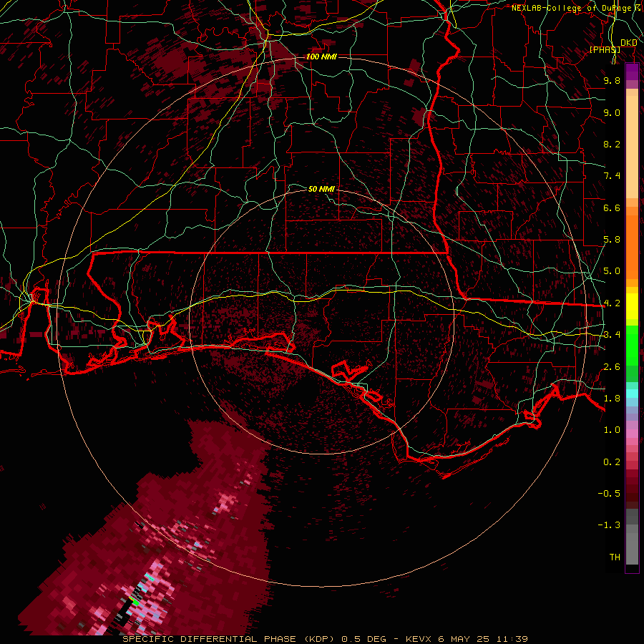The height and width of the screenshot is (644, 644).
Task: Click the 9.8 value on the scale
Action: [x=612, y=80]
